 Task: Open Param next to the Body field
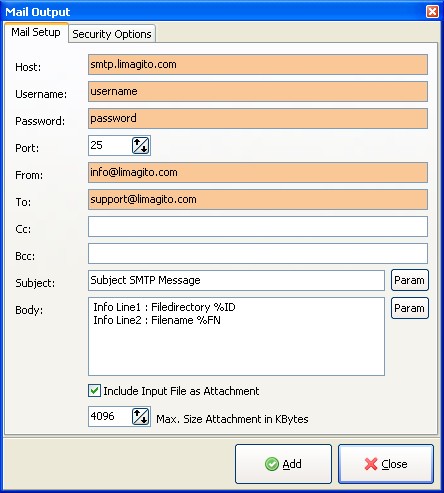point(410,308)
